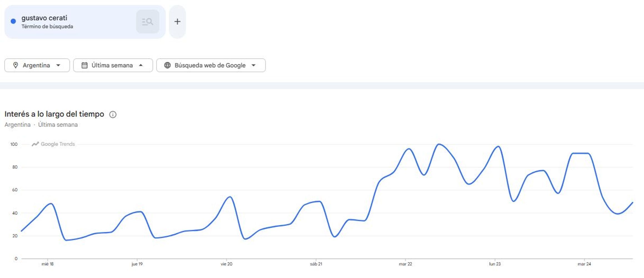Click the calendar icon
This screenshot has height=278, width=644.
84,65
